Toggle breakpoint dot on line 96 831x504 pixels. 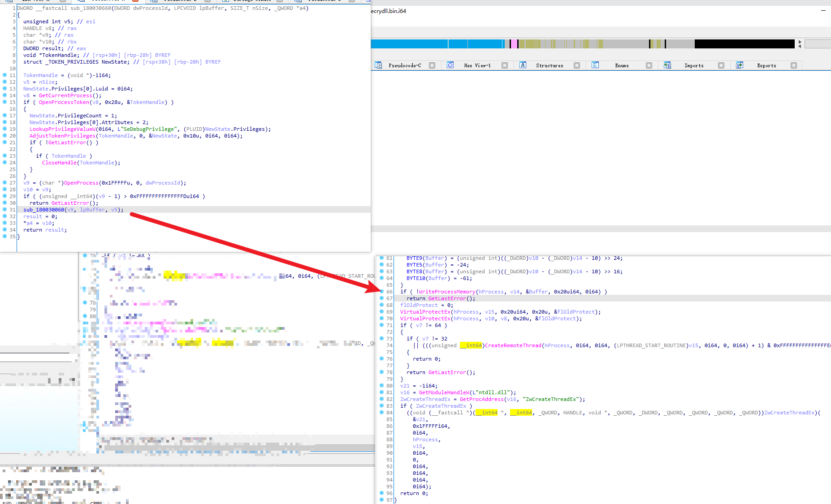[x=382, y=493]
